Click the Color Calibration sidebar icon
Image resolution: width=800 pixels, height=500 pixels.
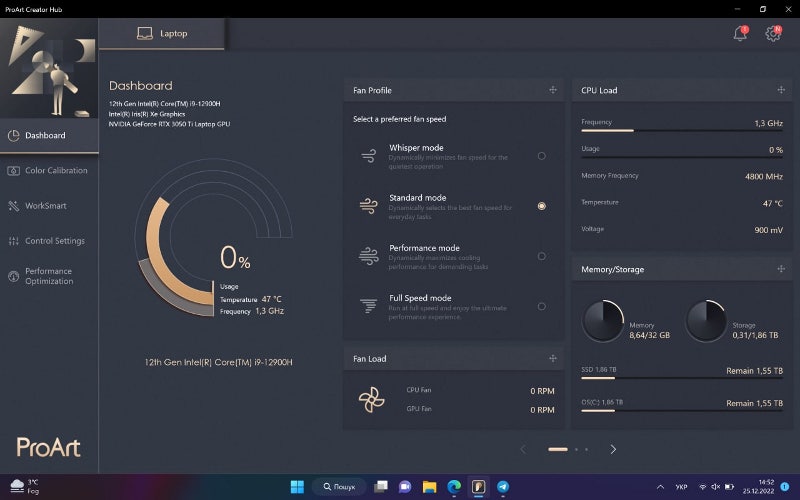point(14,171)
